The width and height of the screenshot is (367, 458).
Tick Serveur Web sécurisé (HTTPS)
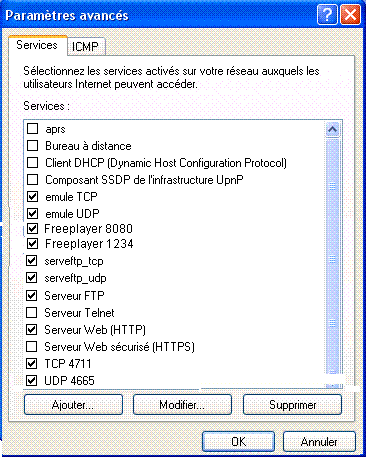tap(32, 346)
